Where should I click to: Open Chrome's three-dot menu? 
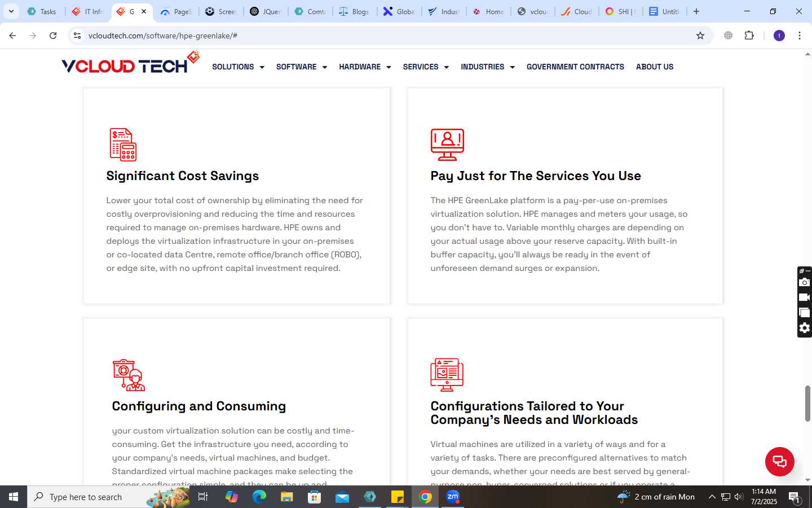click(x=799, y=36)
